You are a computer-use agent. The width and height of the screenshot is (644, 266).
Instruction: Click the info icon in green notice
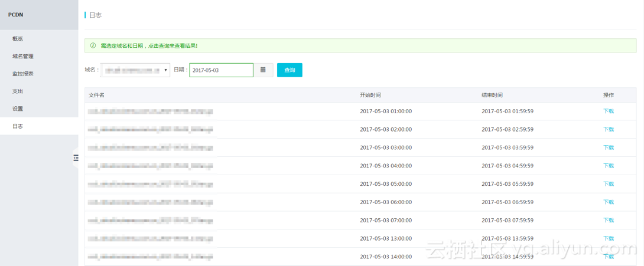(93, 45)
